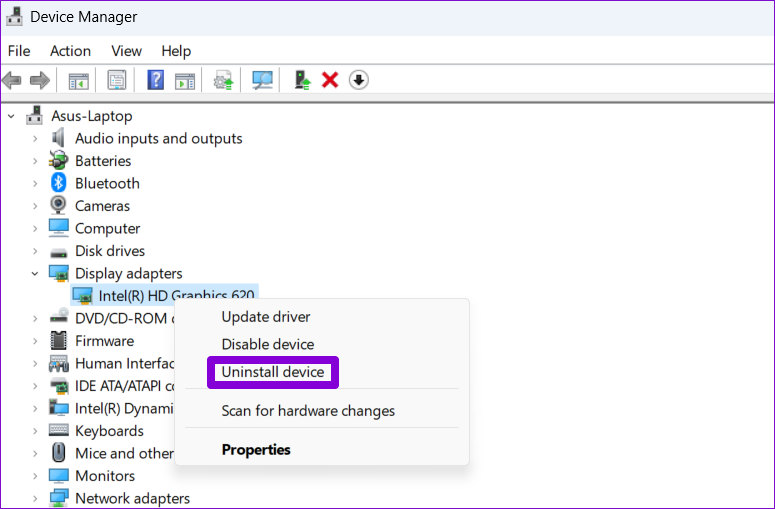This screenshot has height=509, width=775.
Task: Click the Monitors category icon
Action: (x=58, y=475)
